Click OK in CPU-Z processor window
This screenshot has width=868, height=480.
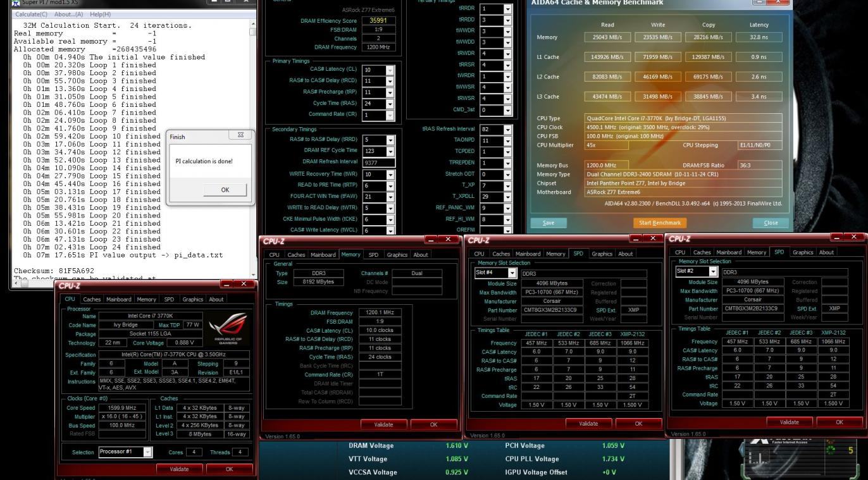click(229, 469)
